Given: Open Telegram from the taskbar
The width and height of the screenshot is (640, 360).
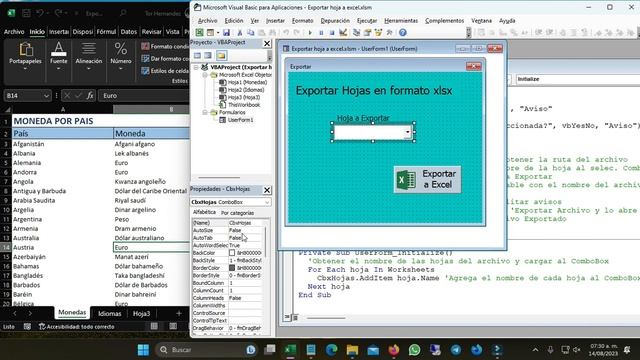Looking at the screenshot, I should point(456,350).
